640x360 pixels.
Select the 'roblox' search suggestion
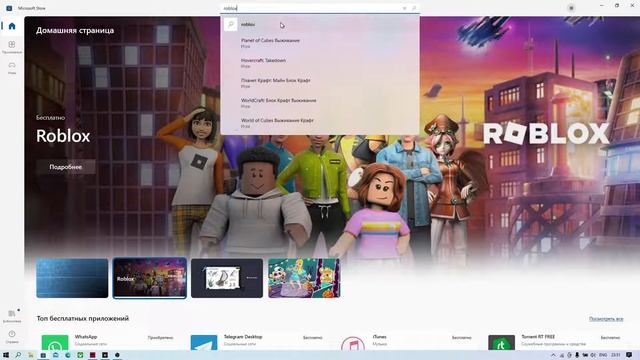(x=320, y=24)
